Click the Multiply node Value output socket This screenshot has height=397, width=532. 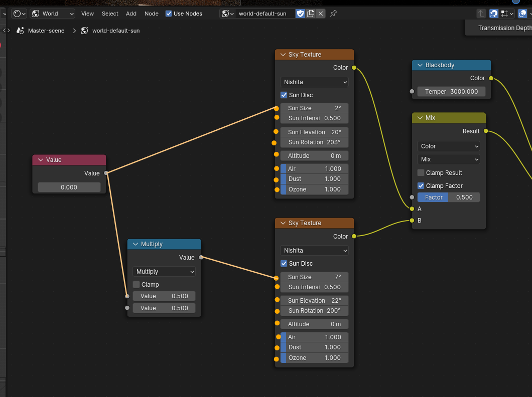coord(201,258)
